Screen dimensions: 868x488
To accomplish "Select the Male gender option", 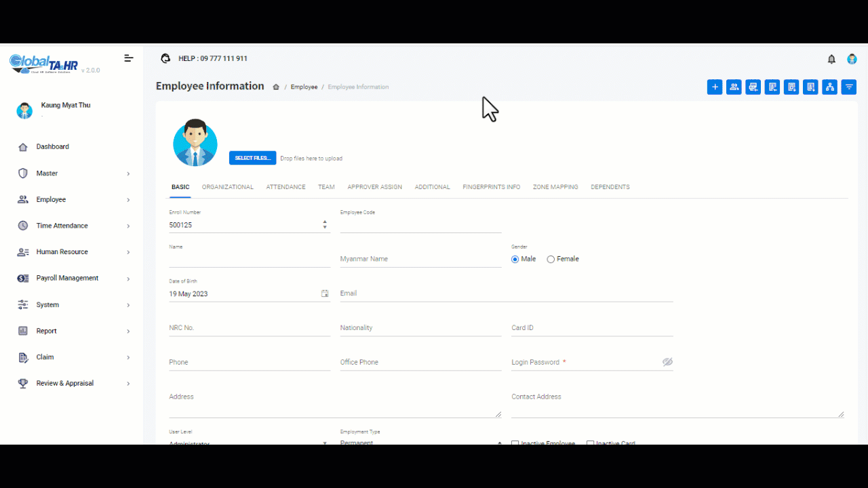I will 515,259.
